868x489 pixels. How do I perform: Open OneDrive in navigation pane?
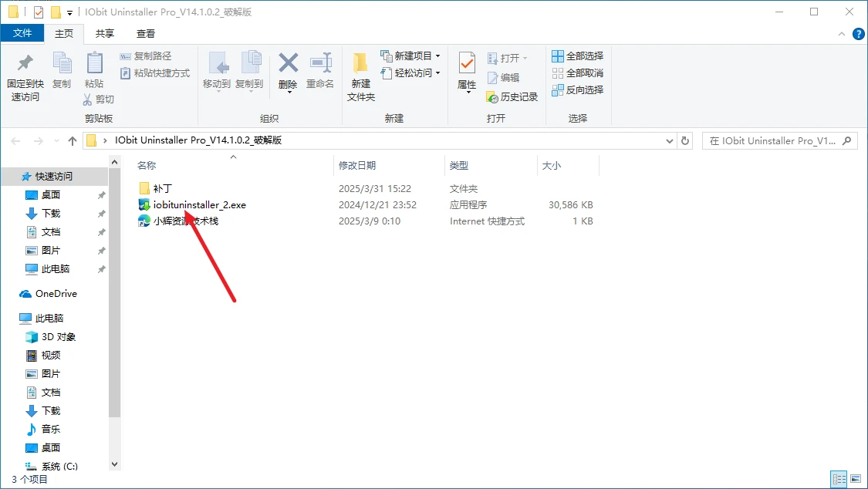56,294
